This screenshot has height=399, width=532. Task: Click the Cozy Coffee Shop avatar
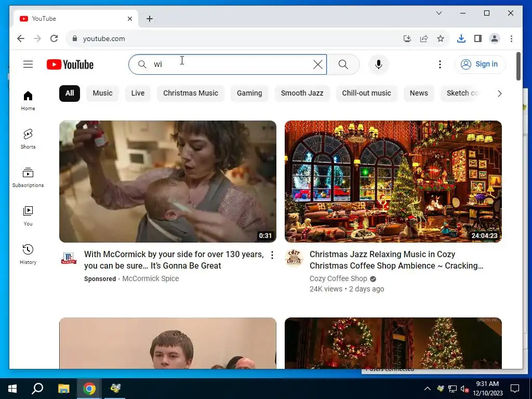[294, 258]
